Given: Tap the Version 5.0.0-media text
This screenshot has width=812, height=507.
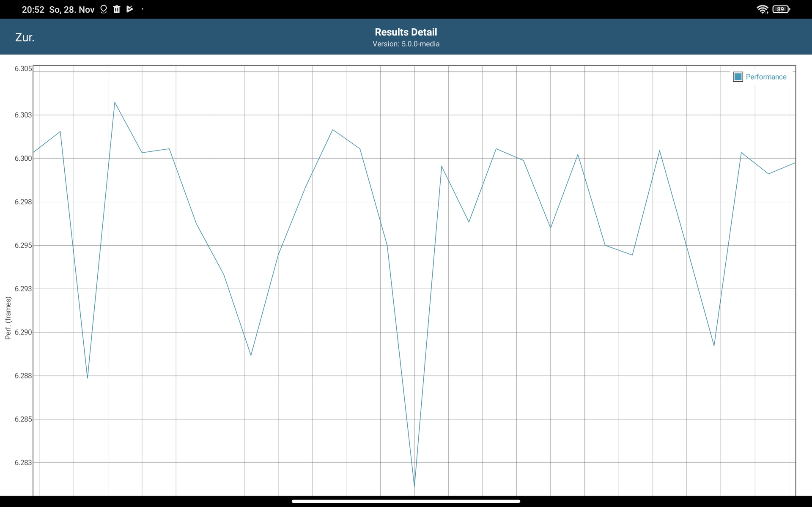Looking at the screenshot, I should (x=406, y=44).
